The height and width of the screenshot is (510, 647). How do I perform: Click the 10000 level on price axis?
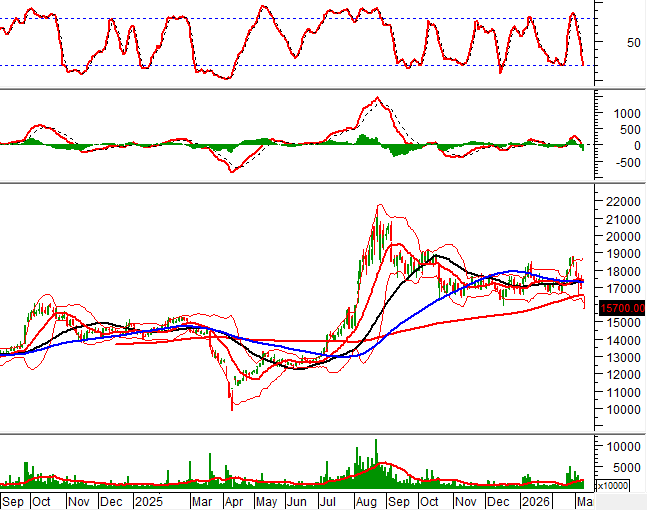click(x=622, y=410)
